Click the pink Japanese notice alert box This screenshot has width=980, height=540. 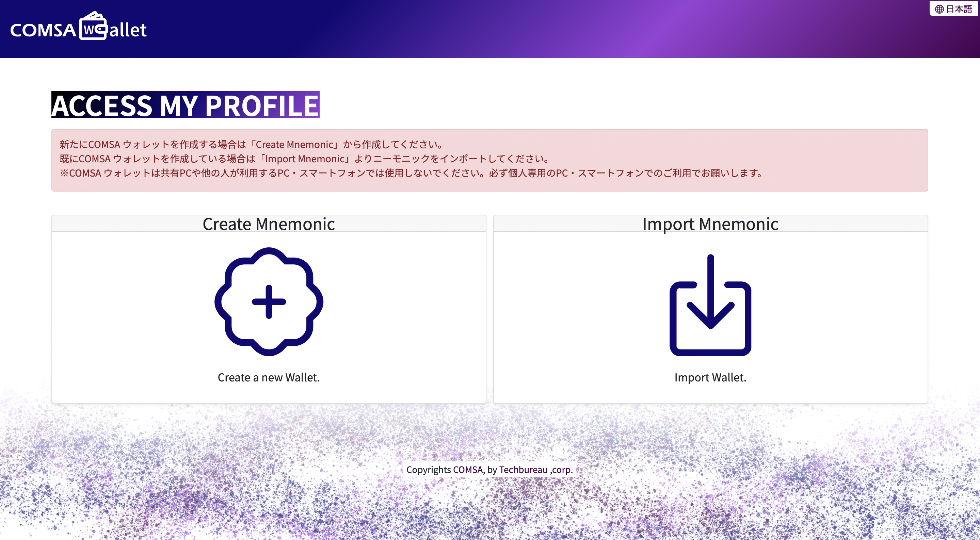489,160
